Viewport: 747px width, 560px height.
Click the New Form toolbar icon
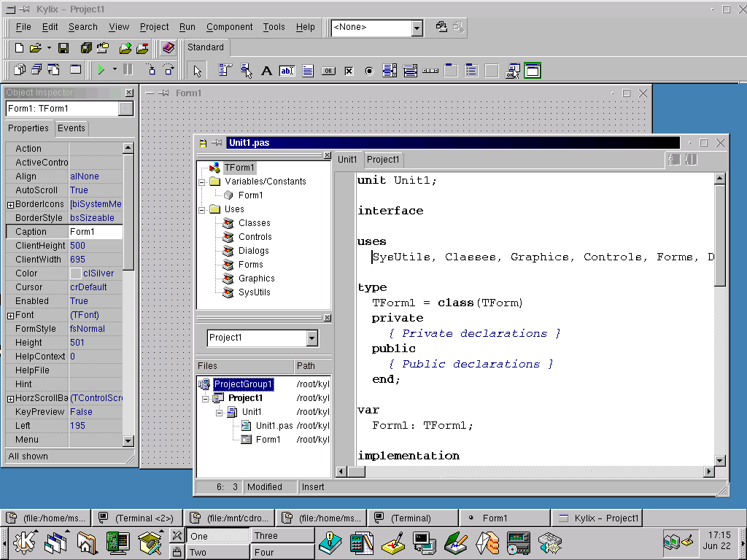[75, 69]
